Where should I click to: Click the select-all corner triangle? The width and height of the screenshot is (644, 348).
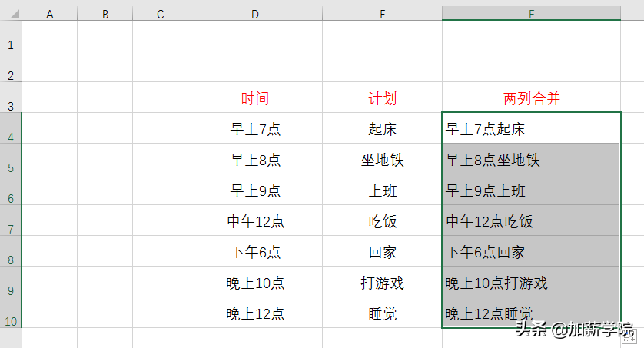(15, 15)
